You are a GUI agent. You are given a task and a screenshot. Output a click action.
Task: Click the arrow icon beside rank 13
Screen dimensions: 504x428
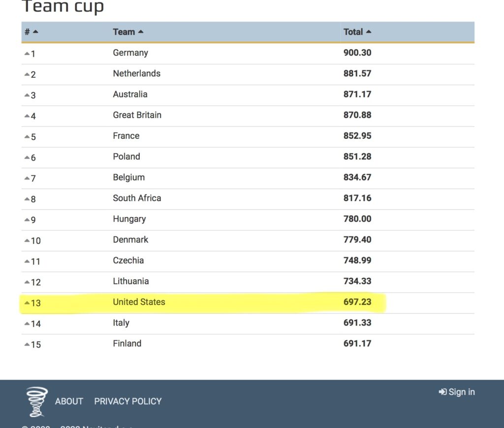tap(27, 302)
